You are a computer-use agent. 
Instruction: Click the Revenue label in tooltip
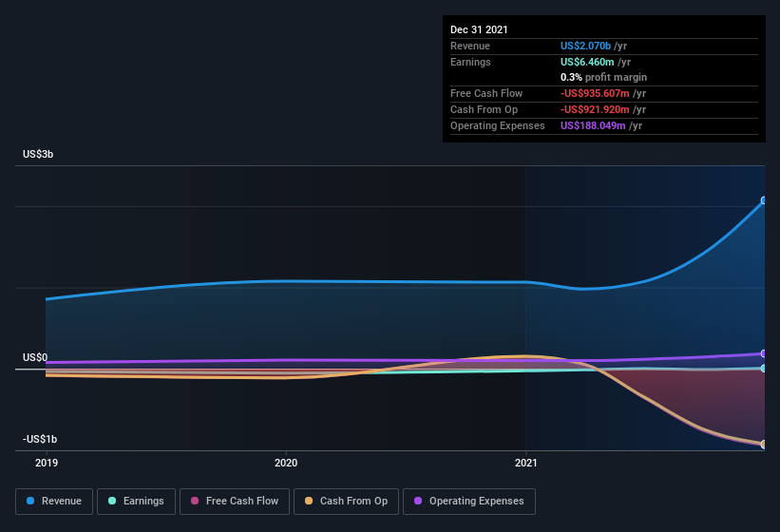470,46
